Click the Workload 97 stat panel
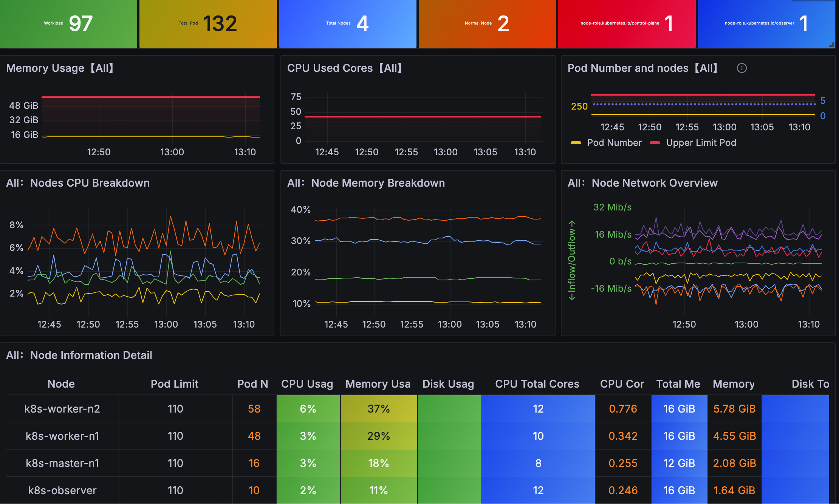 tap(68, 23)
